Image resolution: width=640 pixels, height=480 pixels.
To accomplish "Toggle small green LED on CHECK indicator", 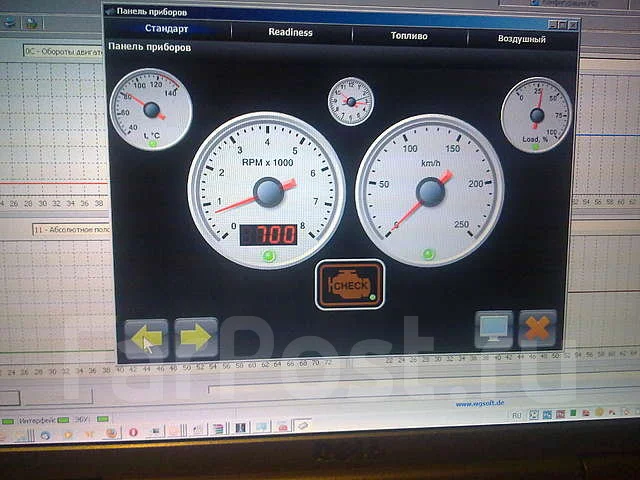I will (372, 298).
